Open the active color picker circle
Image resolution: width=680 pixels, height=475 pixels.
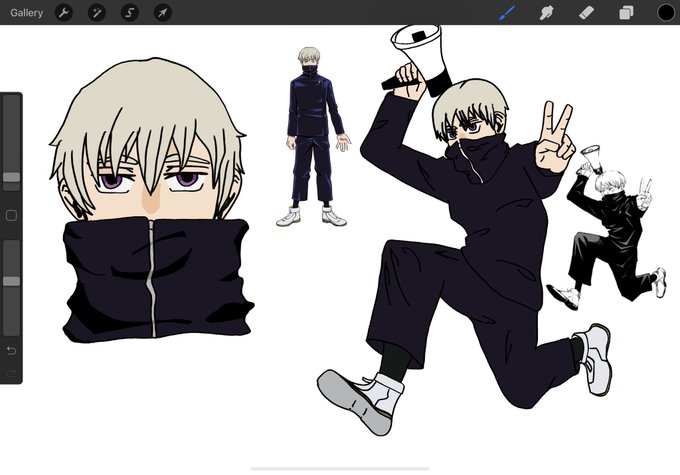tap(666, 13)
